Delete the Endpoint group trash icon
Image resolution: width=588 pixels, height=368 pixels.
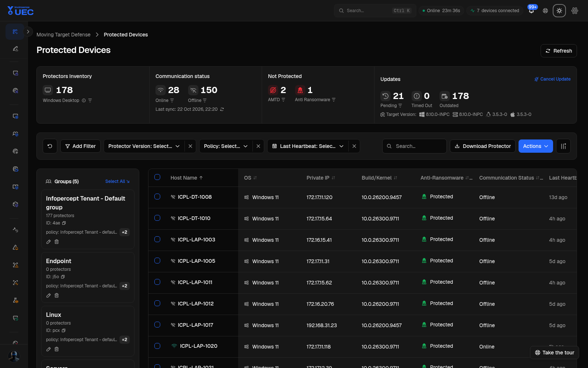pos(57,296)
